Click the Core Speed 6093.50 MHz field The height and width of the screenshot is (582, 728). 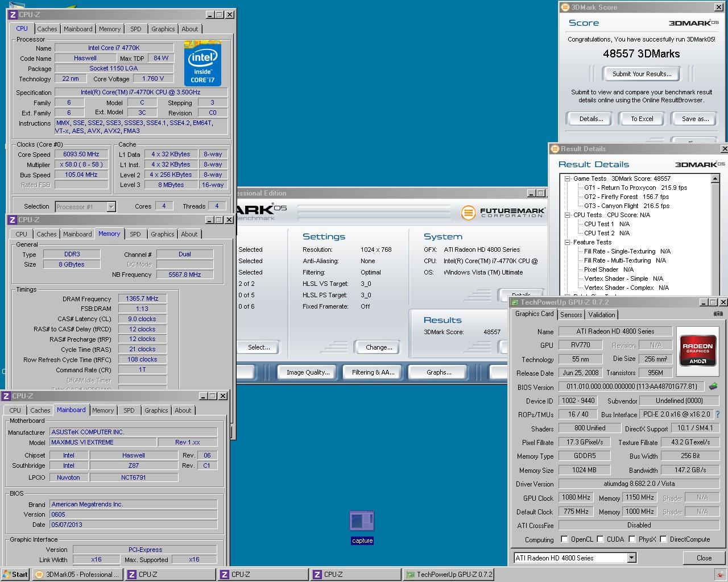pyautogui.click(x=81, y=154)
